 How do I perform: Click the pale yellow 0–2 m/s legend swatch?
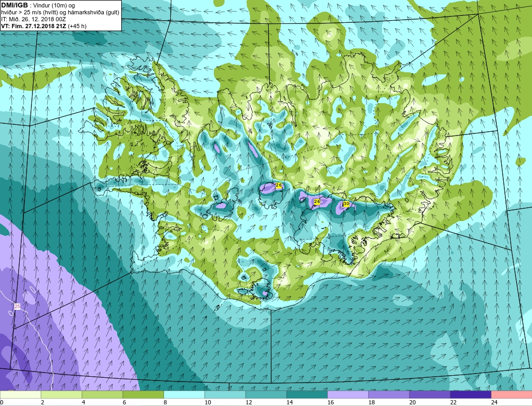point(20,395)
